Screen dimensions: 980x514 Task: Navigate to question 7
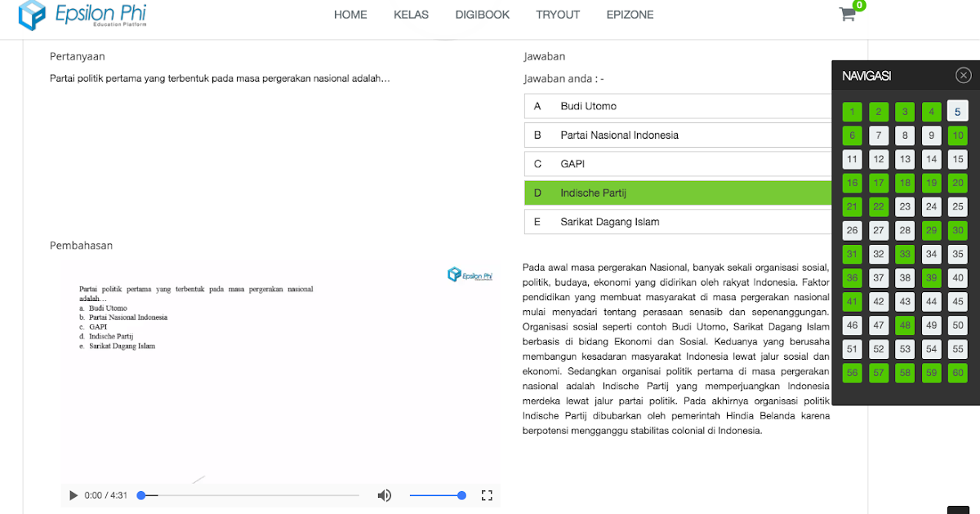878,135
